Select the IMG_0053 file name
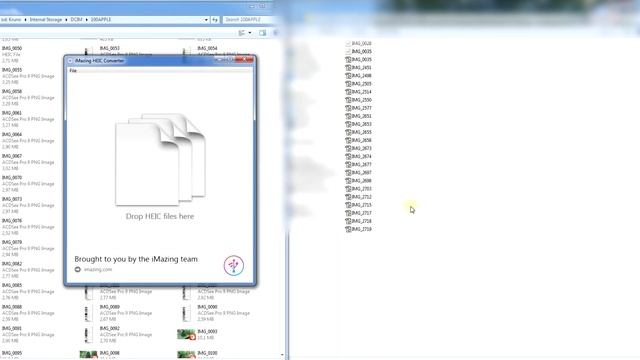This screenshot has width=640, height=360. [x=110, y=48]
